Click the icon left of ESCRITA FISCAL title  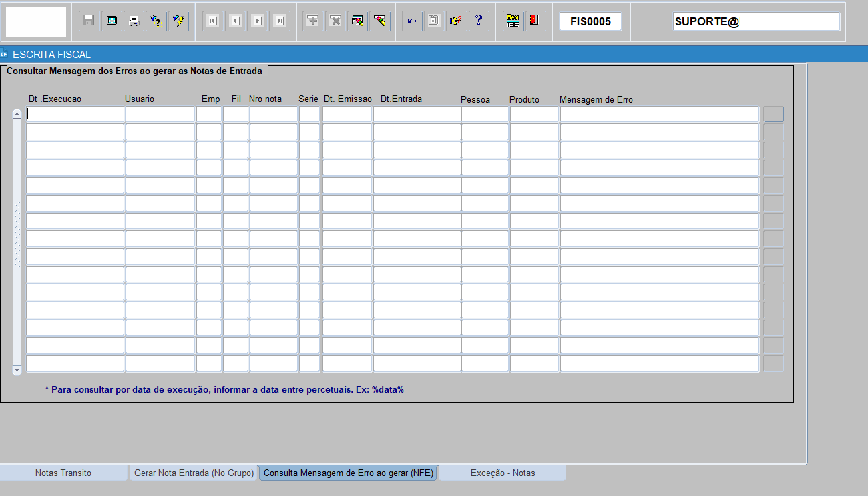pyautogui.click(x=4, y=54)
